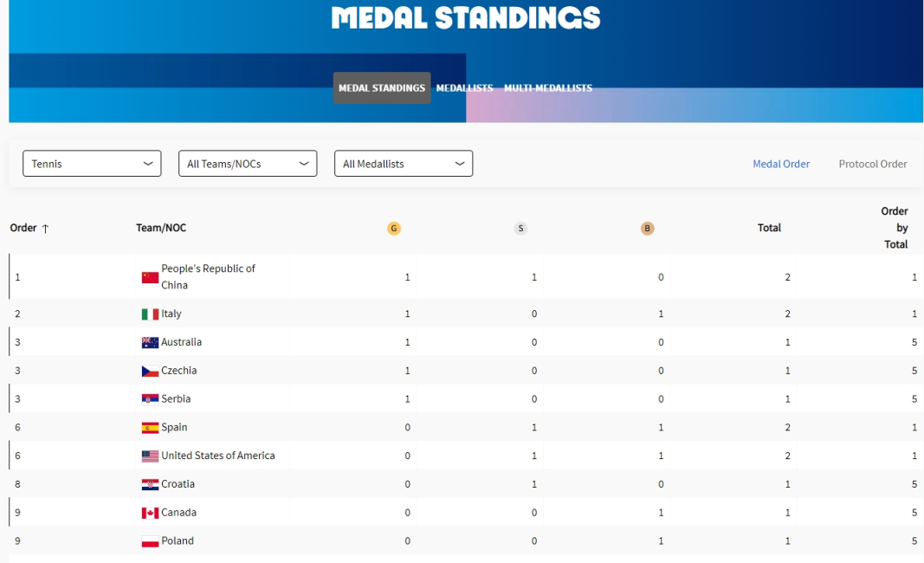The height and width of the screenshot is (563, 924).
Task: Click the bronze medal column icon
Action: click(647, 229)
